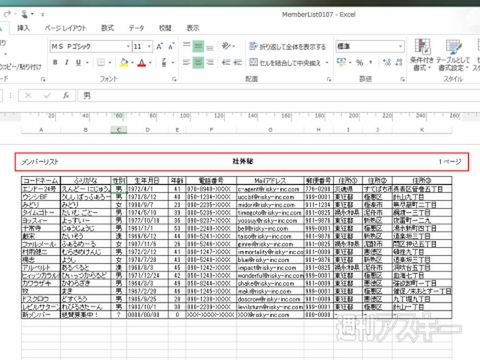Select cell 新メンバー in last row
This screenshot has width=480, height=360.
41,314
